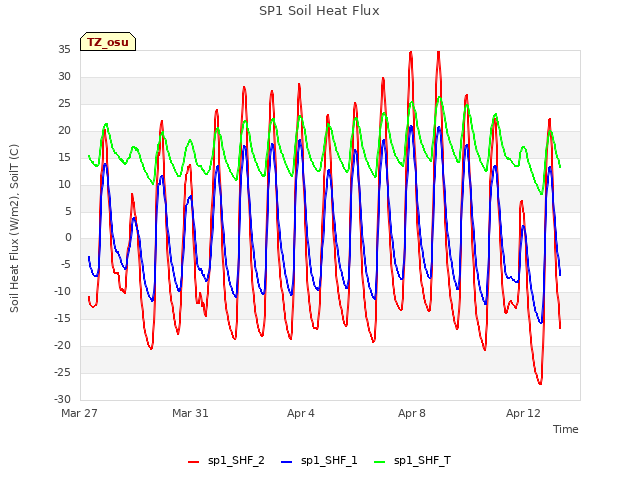Click the 20 y-axis tick label

point(64,130)
